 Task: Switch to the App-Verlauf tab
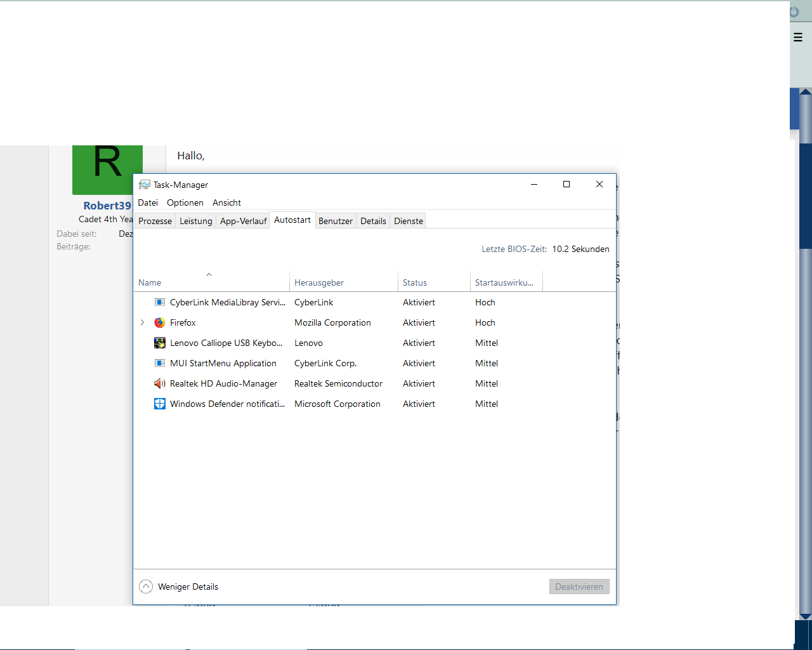pos(243,221)
